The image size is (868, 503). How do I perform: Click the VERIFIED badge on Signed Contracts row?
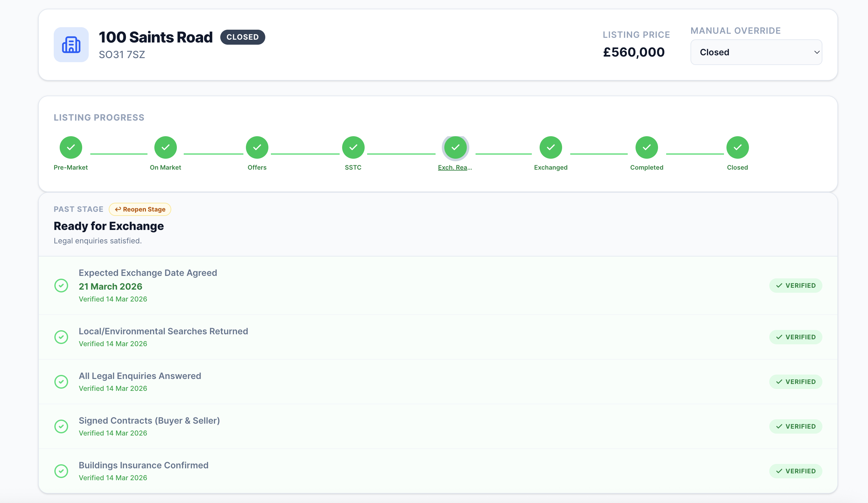click(x=796, y=426)
